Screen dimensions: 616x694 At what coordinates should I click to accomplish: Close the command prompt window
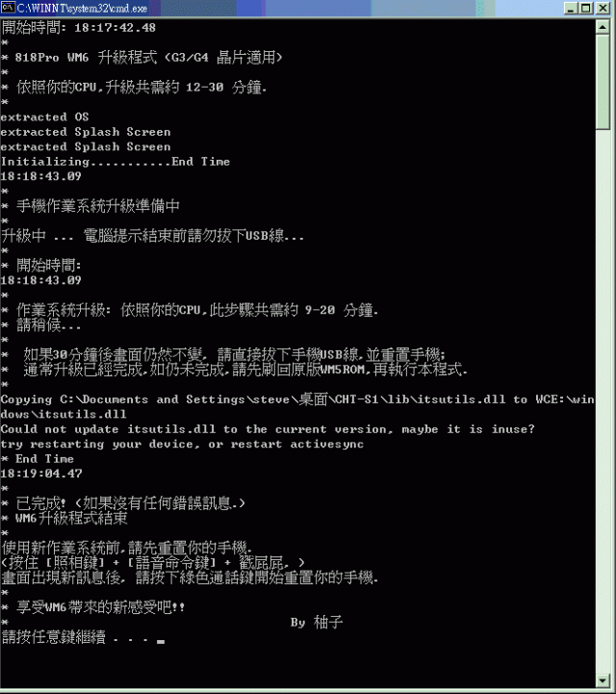point(603,9)
